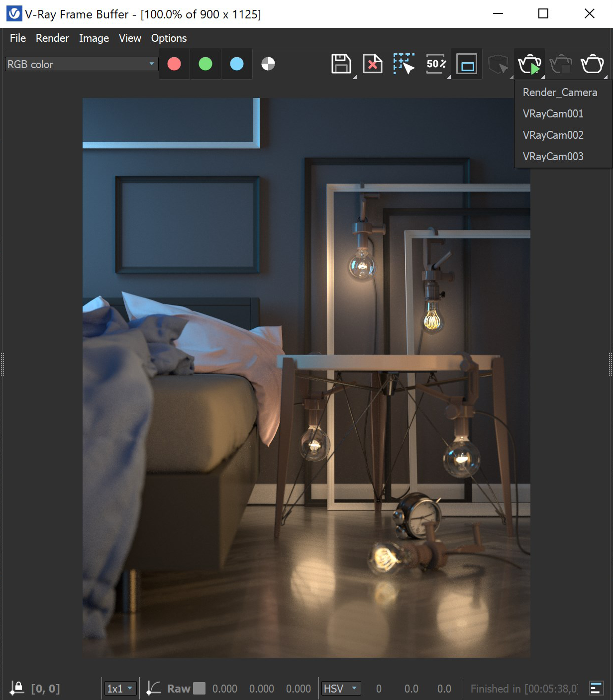The image size is (613, 700).
Task: Toggle the green channel display
Action: tap(205, 64)
